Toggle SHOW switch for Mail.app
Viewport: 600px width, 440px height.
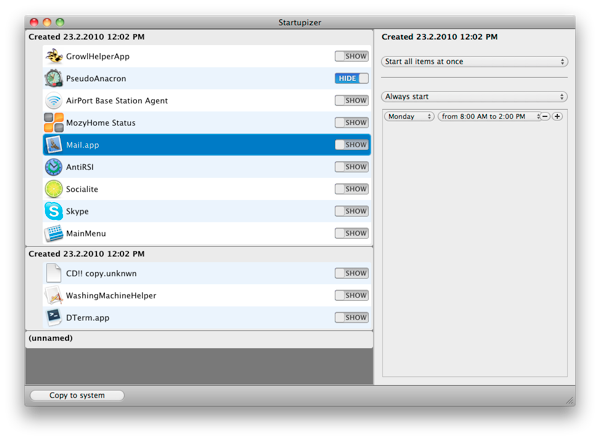pyautogui.click(x=352, y=145)
